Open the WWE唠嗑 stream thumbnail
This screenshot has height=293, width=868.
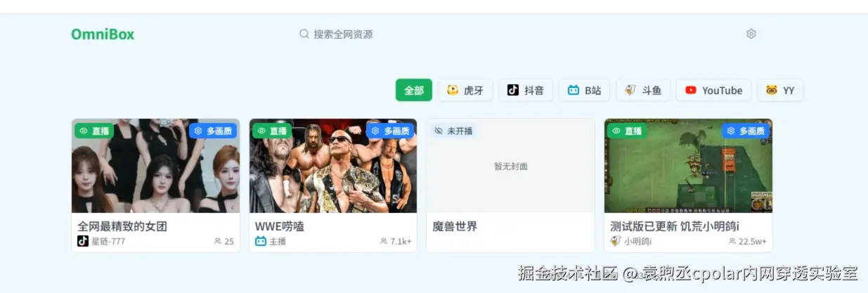[333, 166]
